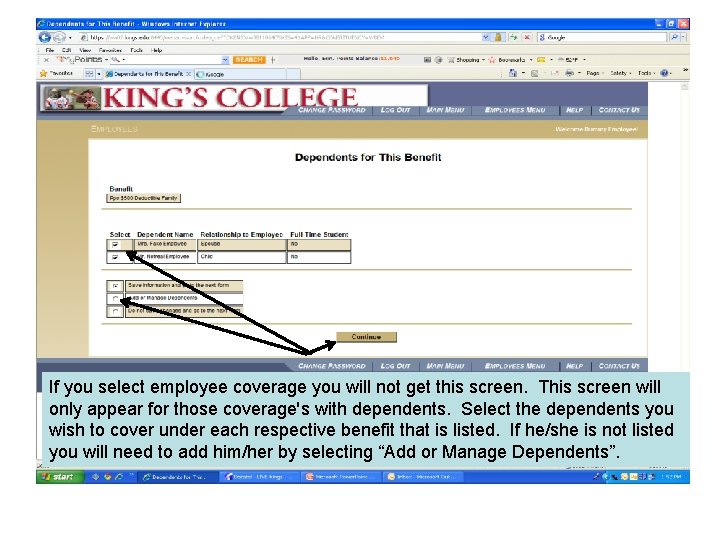Click Help in top navigation bar
720x540 pixels.
tap(574, 110)
